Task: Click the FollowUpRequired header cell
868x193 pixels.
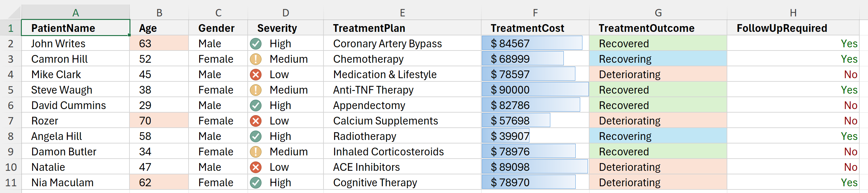Action: pyautogui.click(x=793, y=28)
